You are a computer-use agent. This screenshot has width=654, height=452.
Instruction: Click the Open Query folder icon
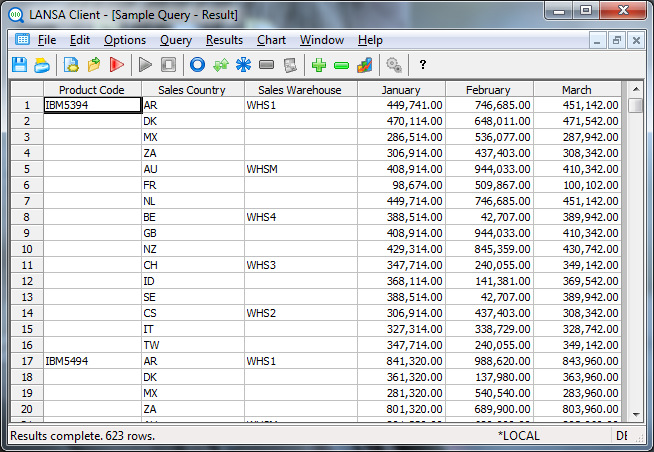[94, 65]
